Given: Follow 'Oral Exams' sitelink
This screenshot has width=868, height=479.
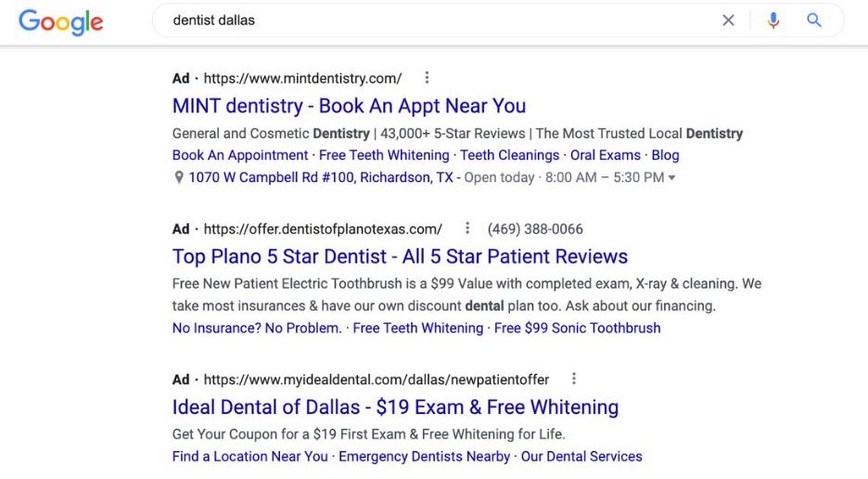Looking at the screenshot, I should click(605, 155).
